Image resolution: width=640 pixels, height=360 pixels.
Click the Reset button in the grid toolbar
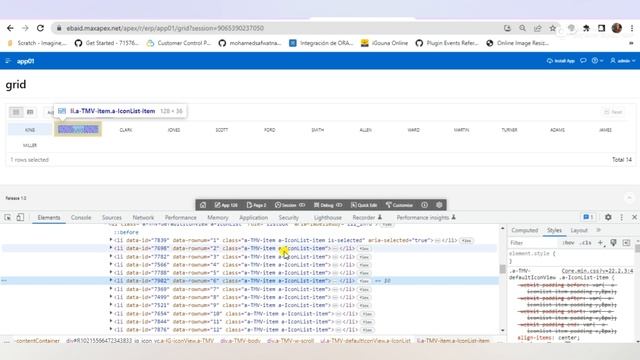[613, 112]
